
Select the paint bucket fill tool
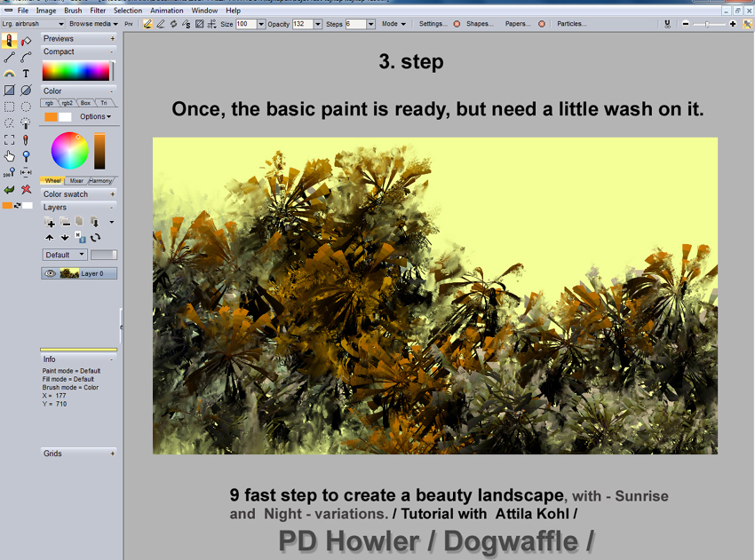coord(26,41)
